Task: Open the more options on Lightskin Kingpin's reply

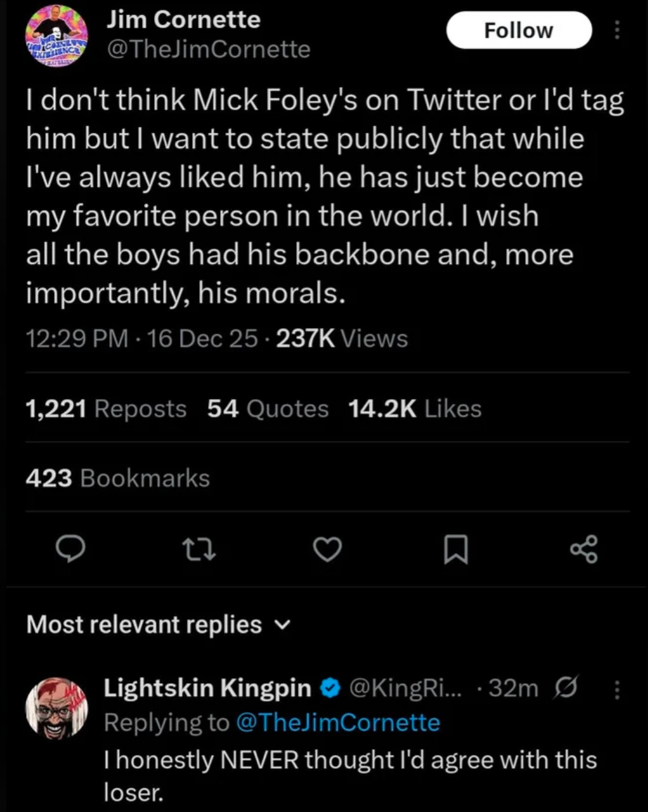Action: click(x=617, y=689)
